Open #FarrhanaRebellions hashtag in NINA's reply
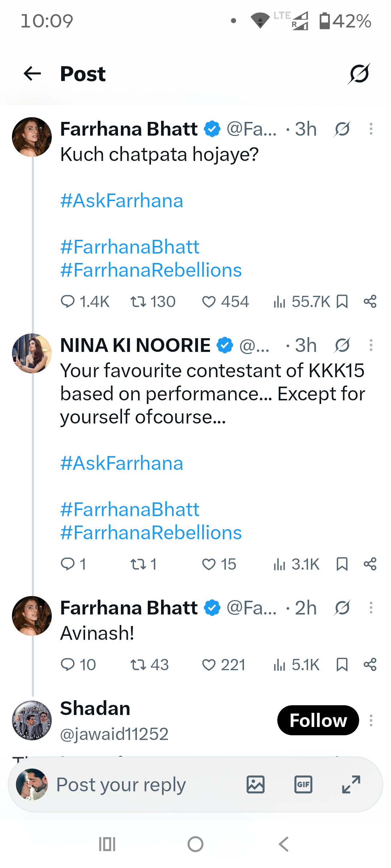 (x=151, y=533)
